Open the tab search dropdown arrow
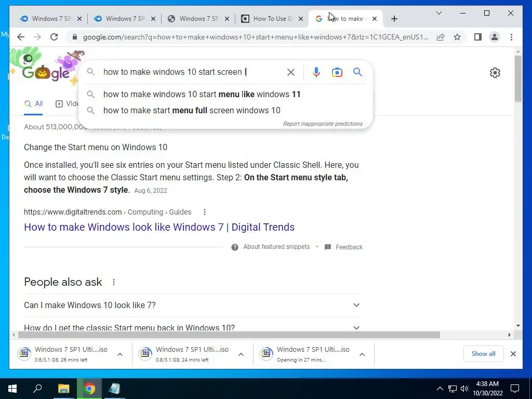Screen dimensions: 532x399 click(x=438, y=13)
